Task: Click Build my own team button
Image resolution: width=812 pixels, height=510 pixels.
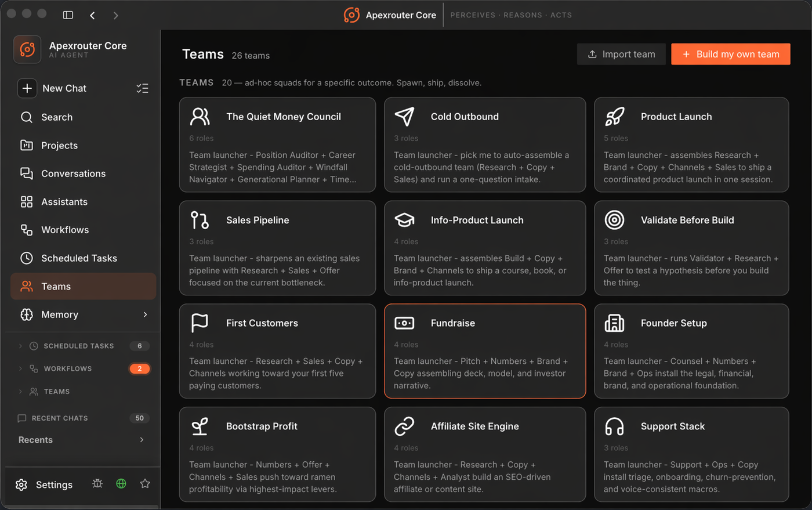Action: tap(731, 54)
